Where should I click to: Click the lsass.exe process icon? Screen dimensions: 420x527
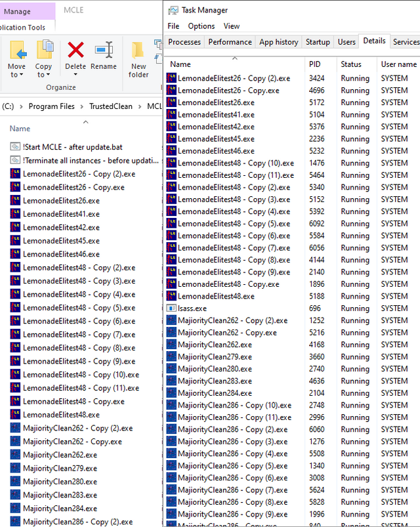[x=171, y=308]
